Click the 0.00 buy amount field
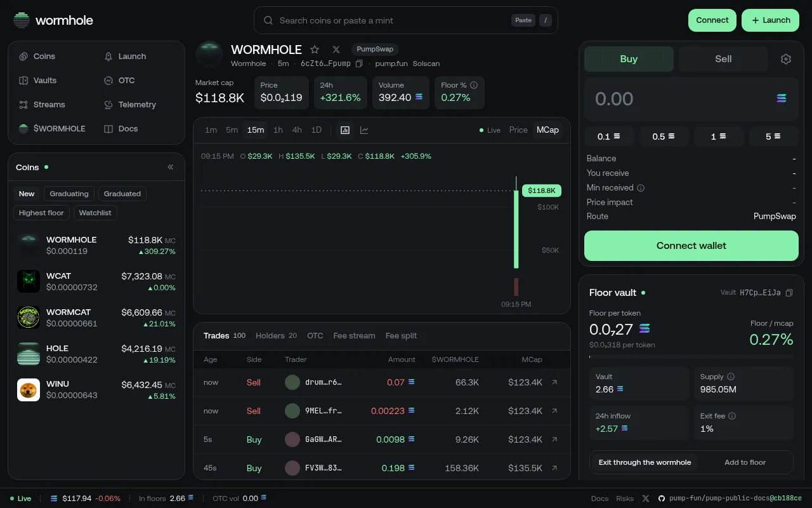 pyautogui.click(x=691, y=99)
